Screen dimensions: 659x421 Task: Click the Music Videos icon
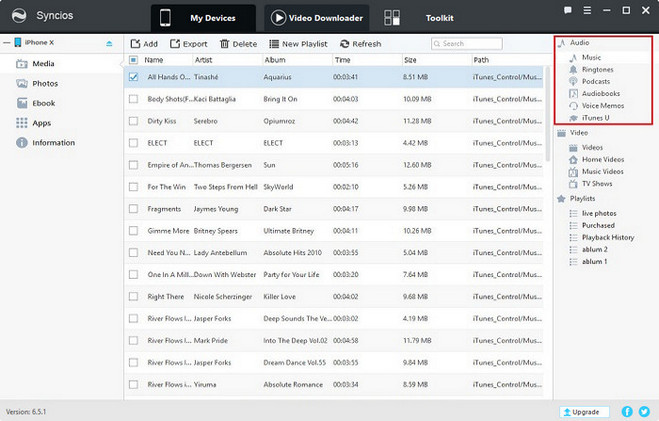[573, 171]
